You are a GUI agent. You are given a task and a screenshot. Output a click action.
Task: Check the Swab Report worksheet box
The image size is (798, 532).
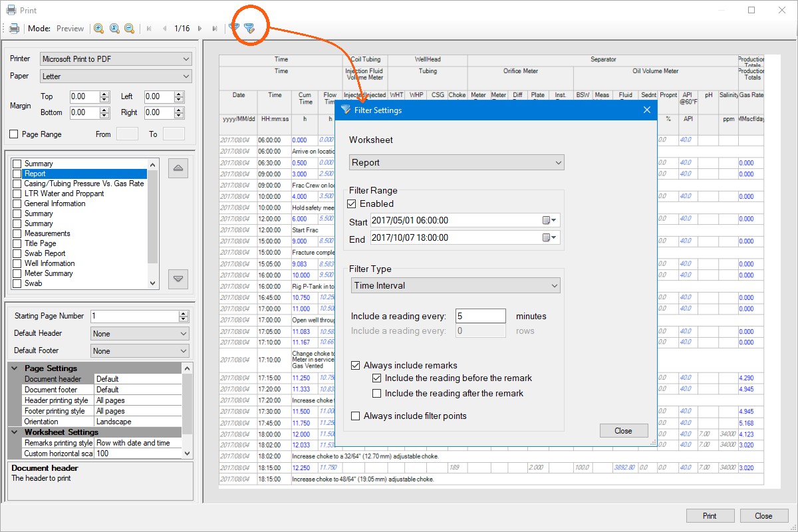point(17,253)
